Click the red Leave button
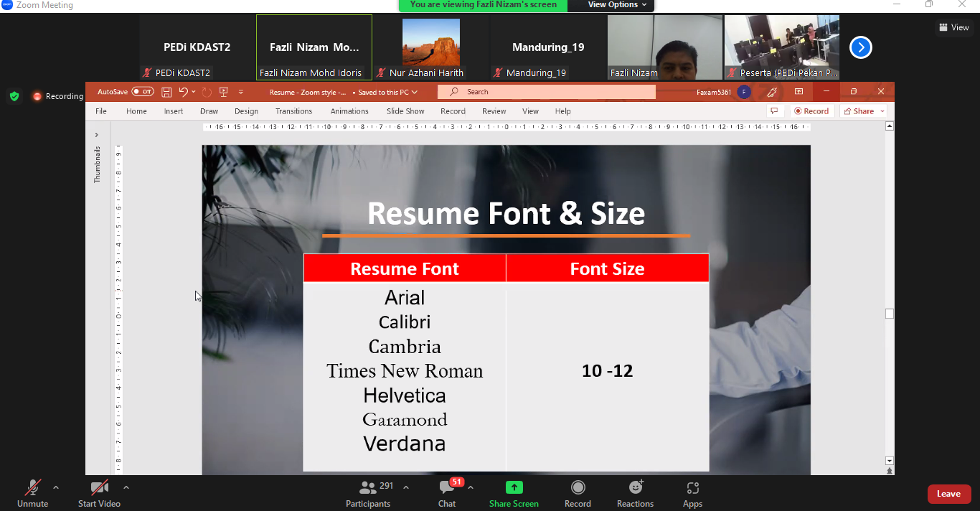Screen dimensions: 980x511 [948, 494]
